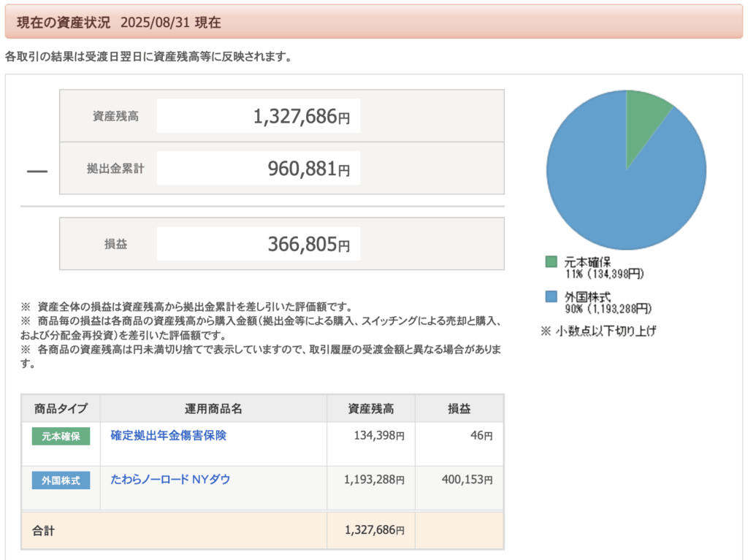Open たわらノーロード NYダウ product link
748x560 pixels.
click(169, 480)
